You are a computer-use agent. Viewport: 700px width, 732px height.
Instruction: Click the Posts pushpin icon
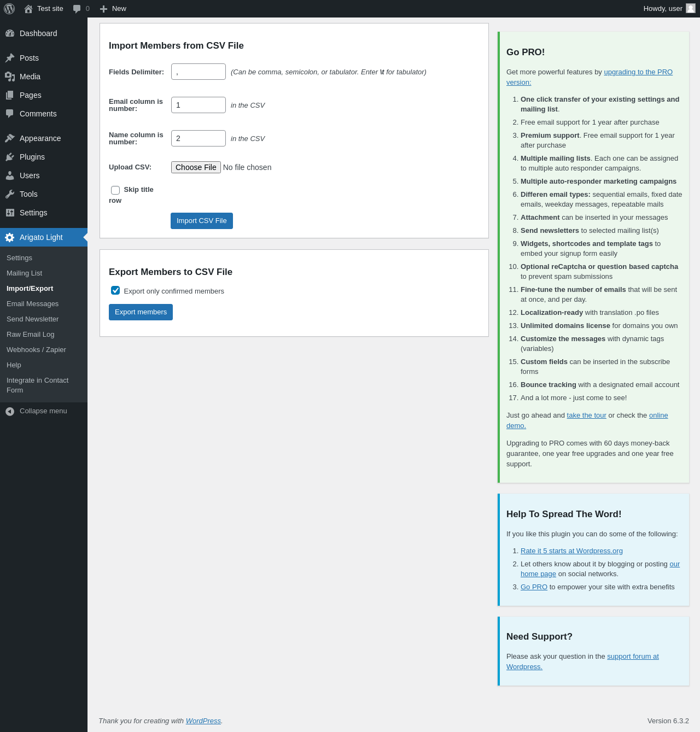click(10, 58)
